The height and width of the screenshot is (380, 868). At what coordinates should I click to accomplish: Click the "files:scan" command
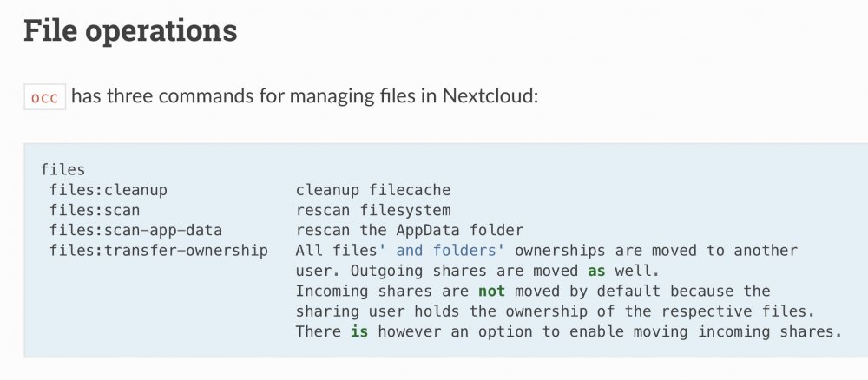[95, 210]
